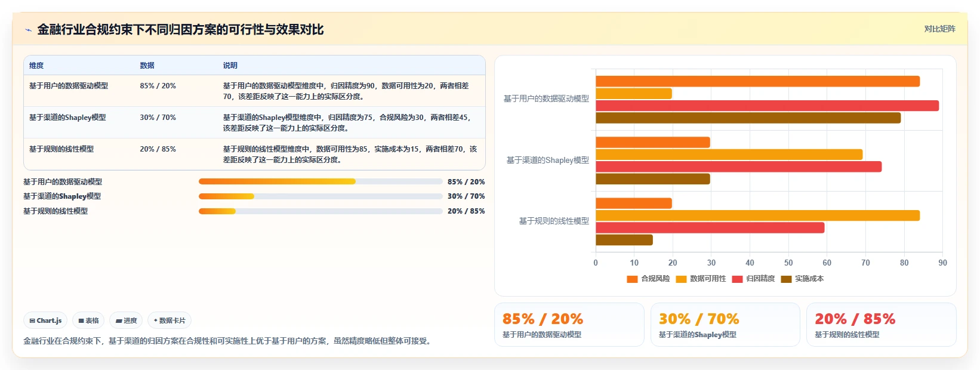The image size is (980, 370).
Task: Toggle the 归因精度 legend color swatch
Action: pos(737,279)
